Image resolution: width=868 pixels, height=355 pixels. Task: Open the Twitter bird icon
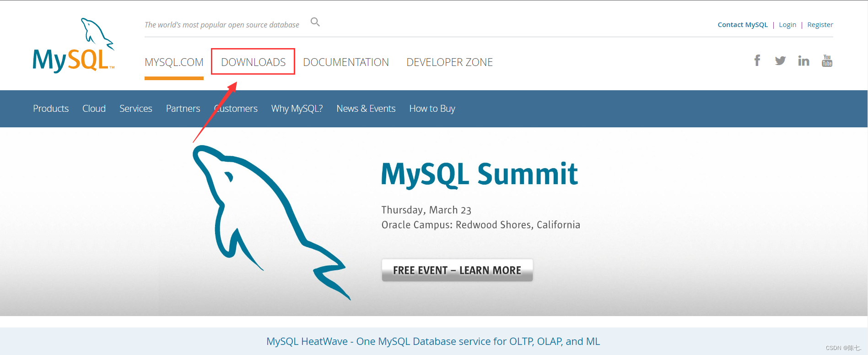[780, 60]
